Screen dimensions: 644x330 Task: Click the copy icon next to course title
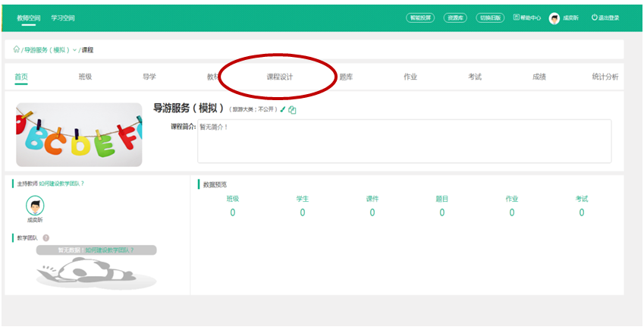292,110
